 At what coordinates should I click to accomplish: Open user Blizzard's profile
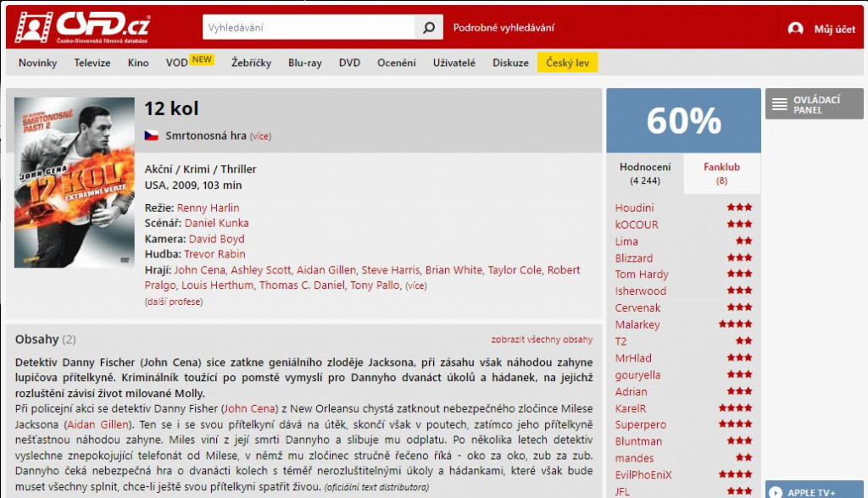634,257
